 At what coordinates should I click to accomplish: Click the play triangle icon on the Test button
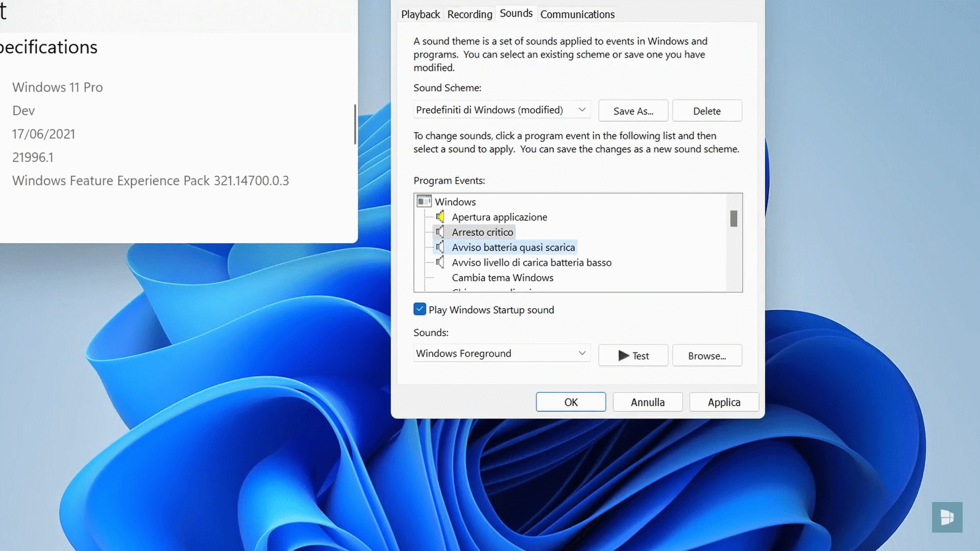[x=623, y=356]
